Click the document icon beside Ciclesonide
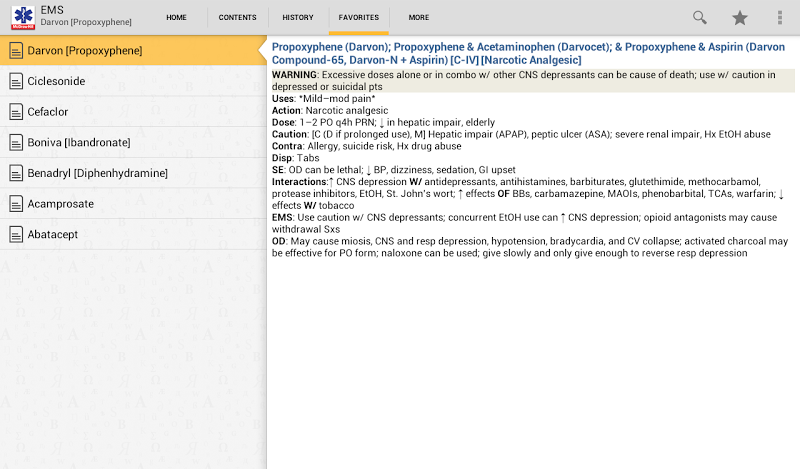This screenshot has height=469, width=800. pos(16,81)
